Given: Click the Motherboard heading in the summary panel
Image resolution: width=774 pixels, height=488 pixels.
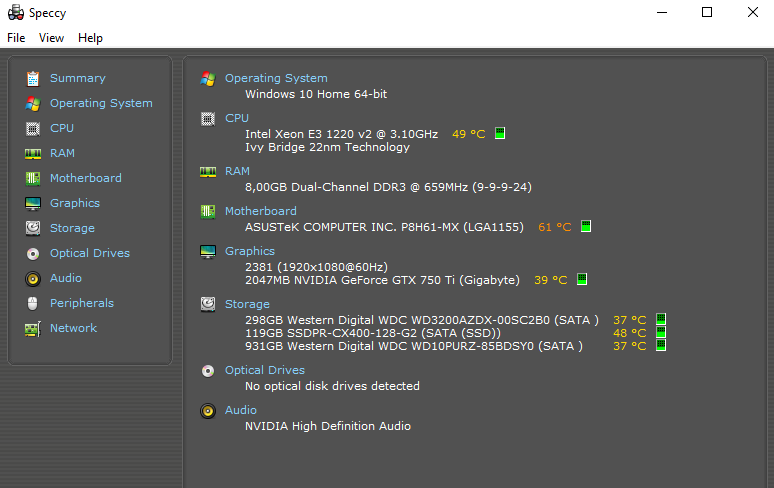Looking at the screenshot, I should coord(260,211).
